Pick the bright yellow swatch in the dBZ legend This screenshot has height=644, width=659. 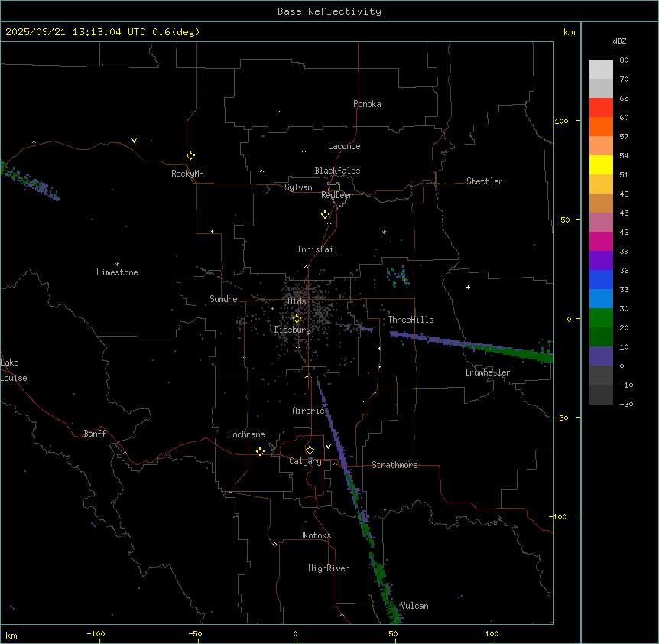pos(601,165)
